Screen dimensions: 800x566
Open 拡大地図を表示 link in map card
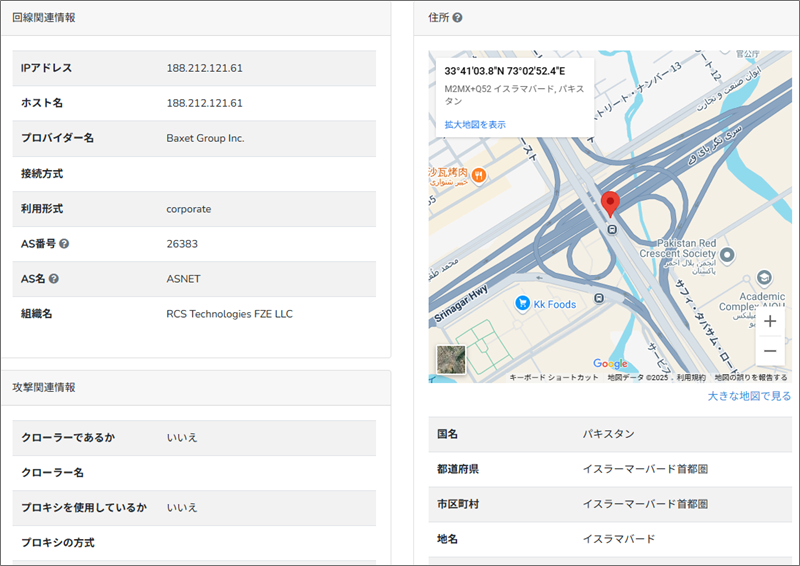(x=475, y=125)
